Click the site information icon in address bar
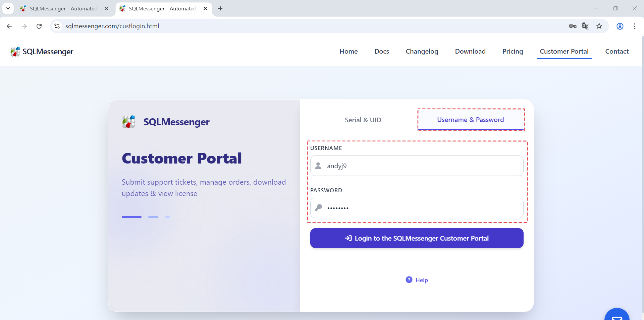Viewport: 644px width, 320px height. point(57,26)
